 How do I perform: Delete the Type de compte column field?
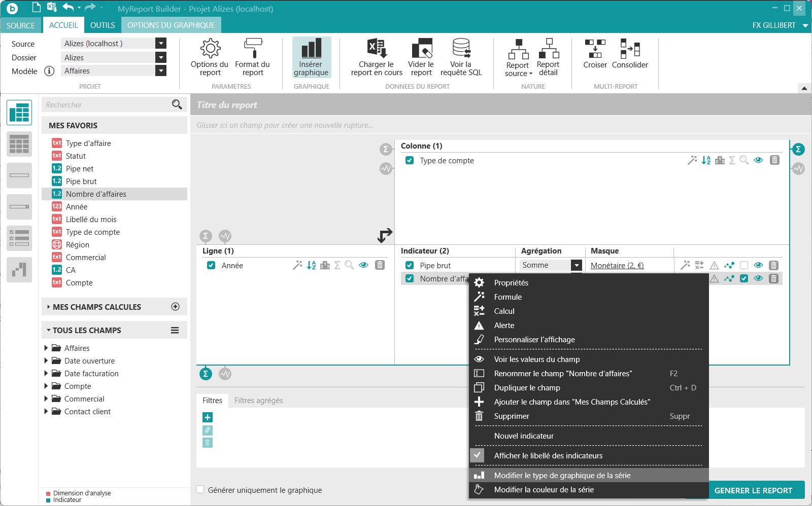coord(774,160)
